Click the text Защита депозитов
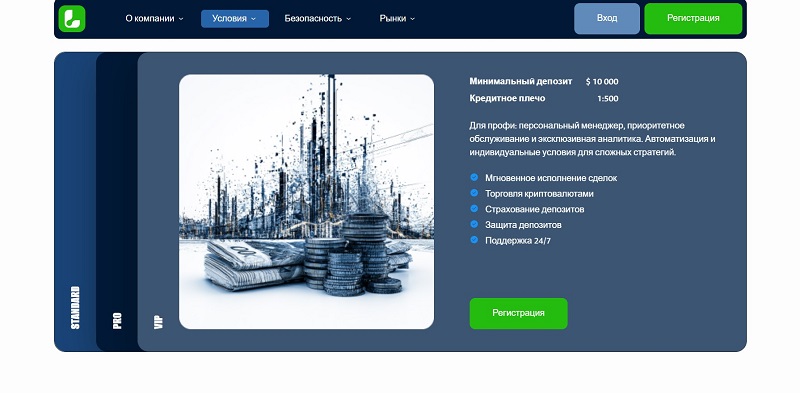Screen dimensions: 800x393 (523, 225)
